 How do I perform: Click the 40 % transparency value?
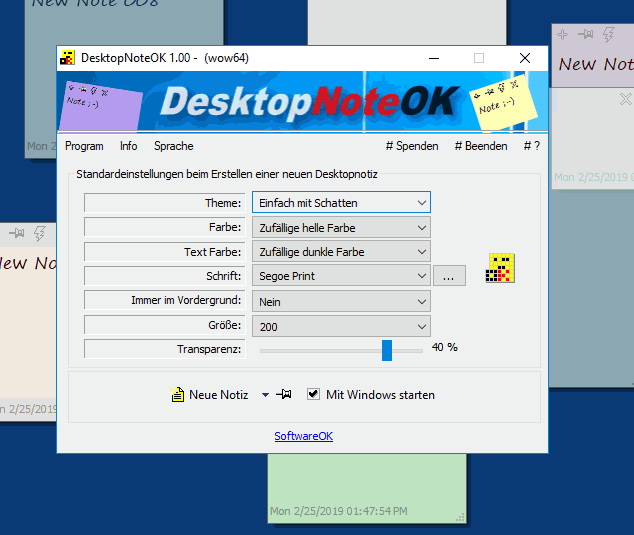(x=444, y=347)
